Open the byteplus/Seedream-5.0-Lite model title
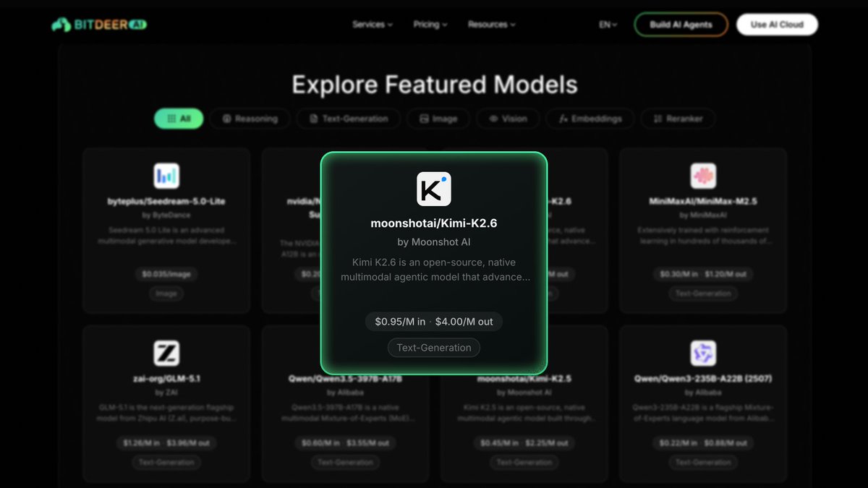 (x=166, y=202)
